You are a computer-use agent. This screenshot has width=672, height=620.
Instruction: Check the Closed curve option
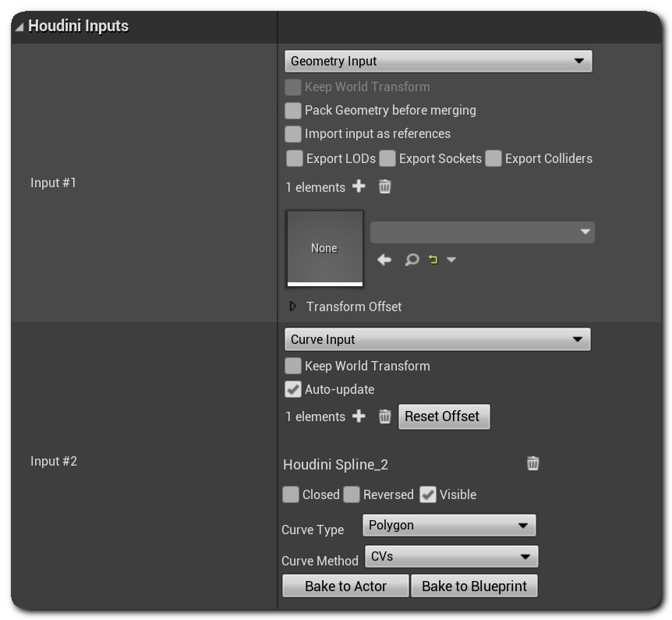291,494
